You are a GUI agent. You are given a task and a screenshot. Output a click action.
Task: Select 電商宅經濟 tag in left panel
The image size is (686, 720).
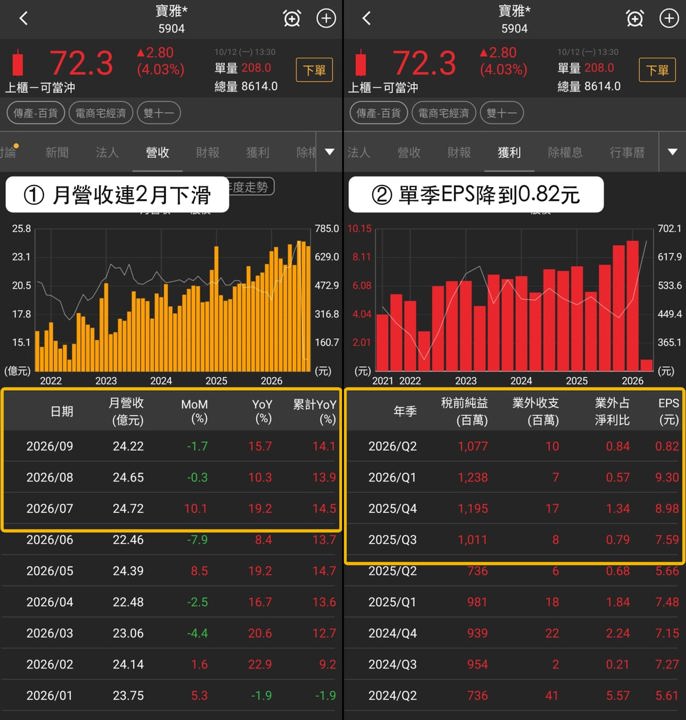coord(101,113)
